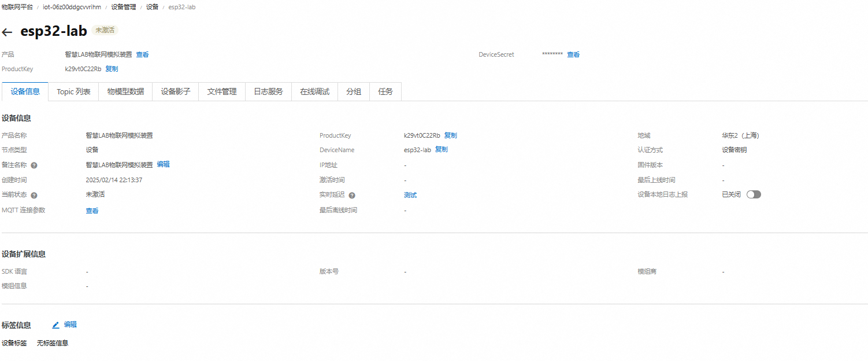Switch to the Topic 列表 tab
Viewport: 868px width, 361px height.
tap(73, 91)
